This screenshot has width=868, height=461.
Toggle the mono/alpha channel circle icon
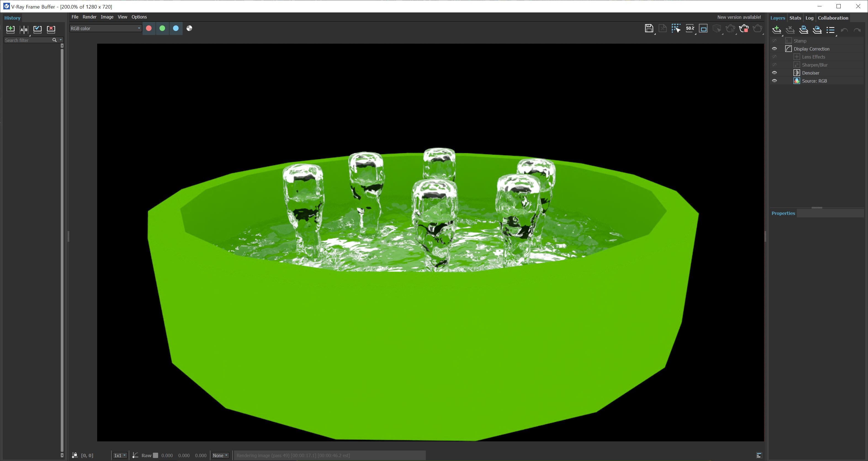point(189,28)
